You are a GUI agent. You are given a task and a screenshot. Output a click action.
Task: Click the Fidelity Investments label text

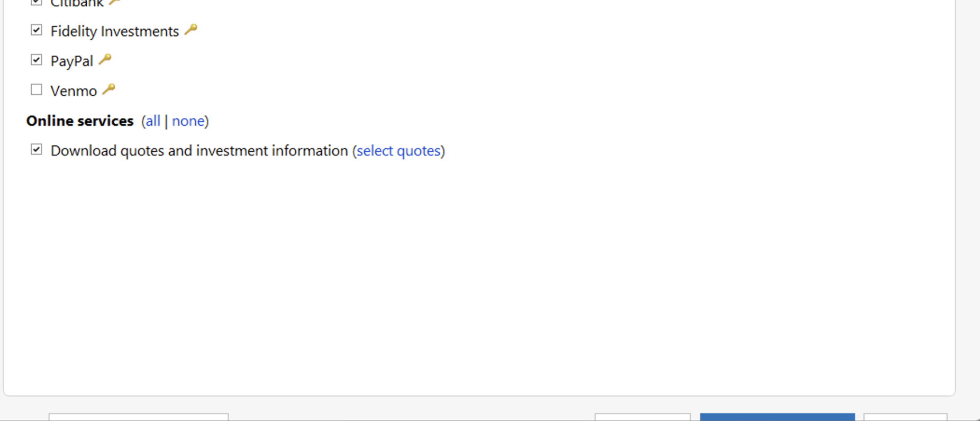pyautogui.click(x=115, y=31)
